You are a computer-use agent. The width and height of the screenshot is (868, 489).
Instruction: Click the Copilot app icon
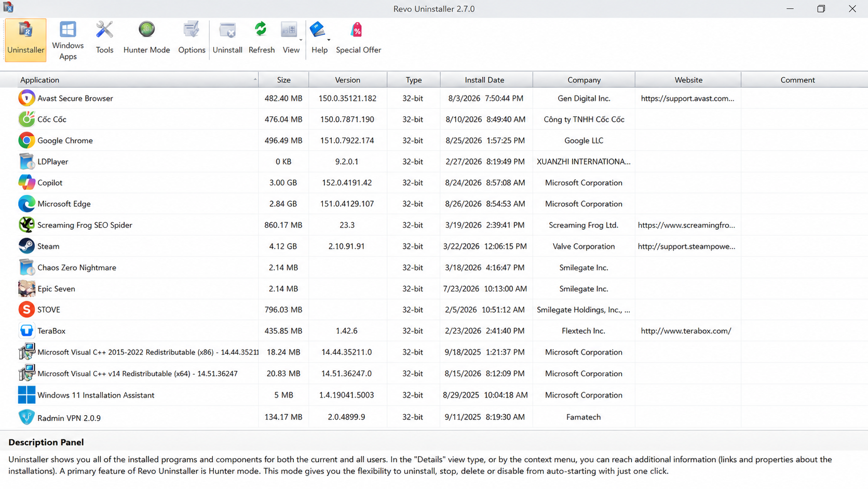[x=26, y=182]
